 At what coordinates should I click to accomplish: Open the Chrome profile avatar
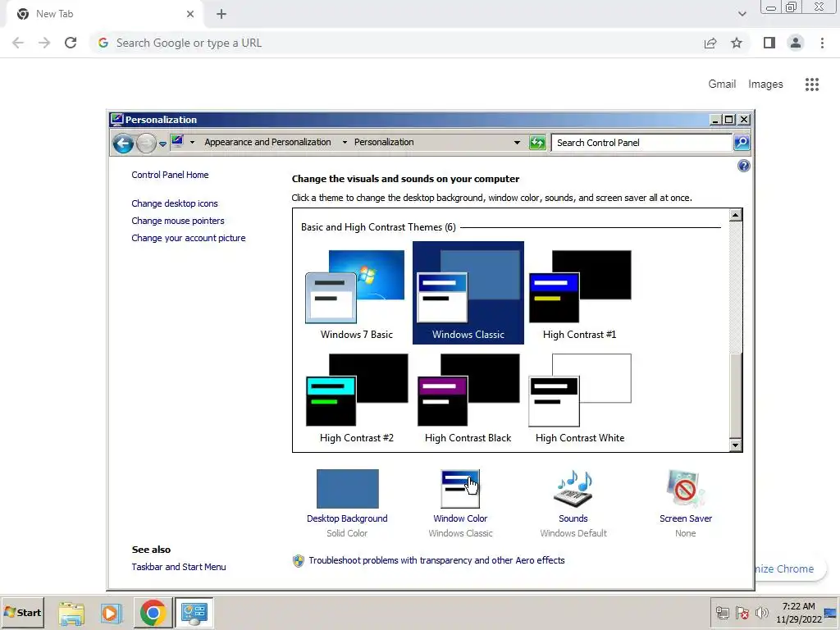(x=796, y=43)
